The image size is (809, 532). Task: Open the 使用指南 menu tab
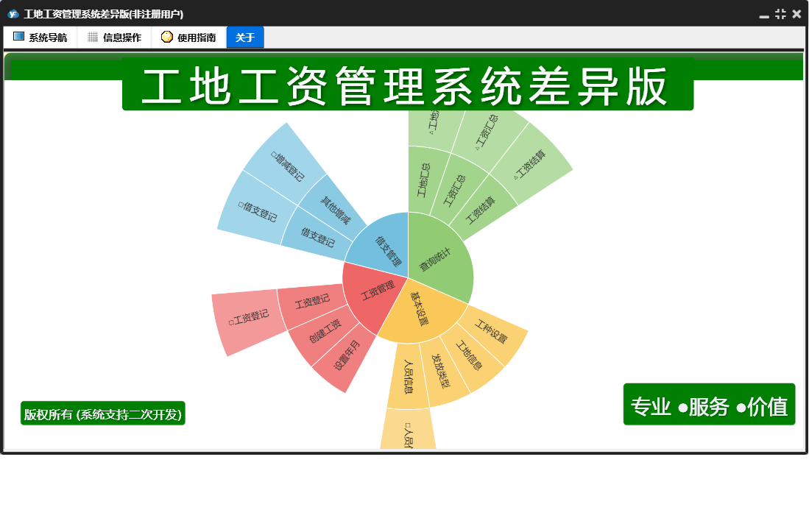click(188, 37)
